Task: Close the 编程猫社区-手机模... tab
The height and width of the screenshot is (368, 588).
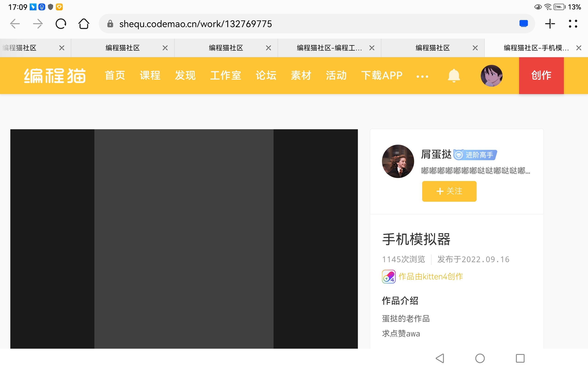Action: pyautogui.click(x=579, y=48)
